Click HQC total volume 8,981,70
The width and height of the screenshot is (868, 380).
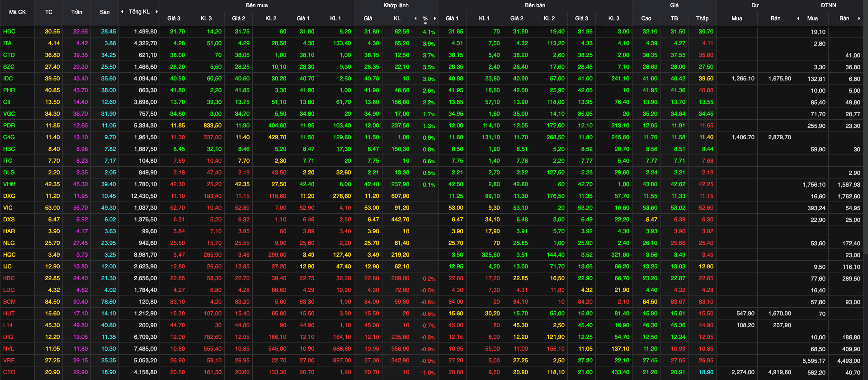tap(146, 255)
